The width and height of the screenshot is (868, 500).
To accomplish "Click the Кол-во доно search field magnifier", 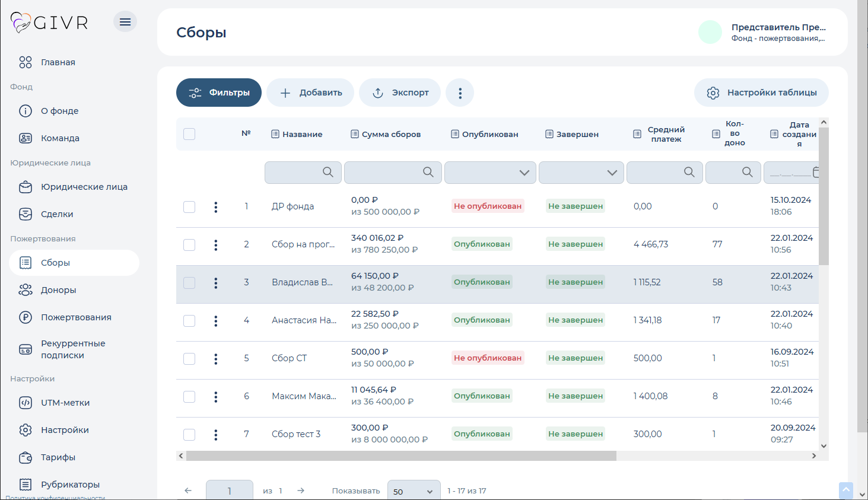I will (748, 172).
